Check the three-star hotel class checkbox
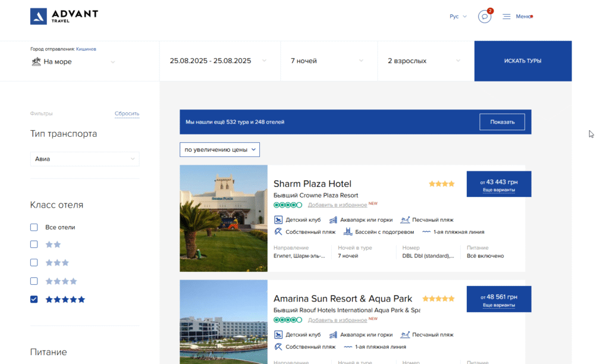Viewport: 609px width, 364px height. [34, 263]
